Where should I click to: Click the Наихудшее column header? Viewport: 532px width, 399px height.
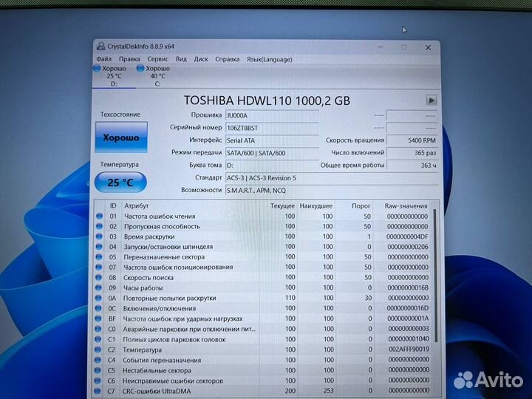tap(316, 206)
